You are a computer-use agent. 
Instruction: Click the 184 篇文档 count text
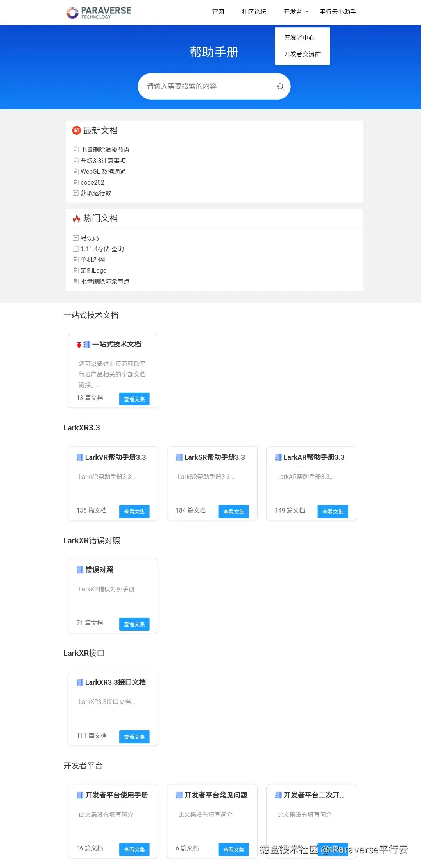point(190,510)
